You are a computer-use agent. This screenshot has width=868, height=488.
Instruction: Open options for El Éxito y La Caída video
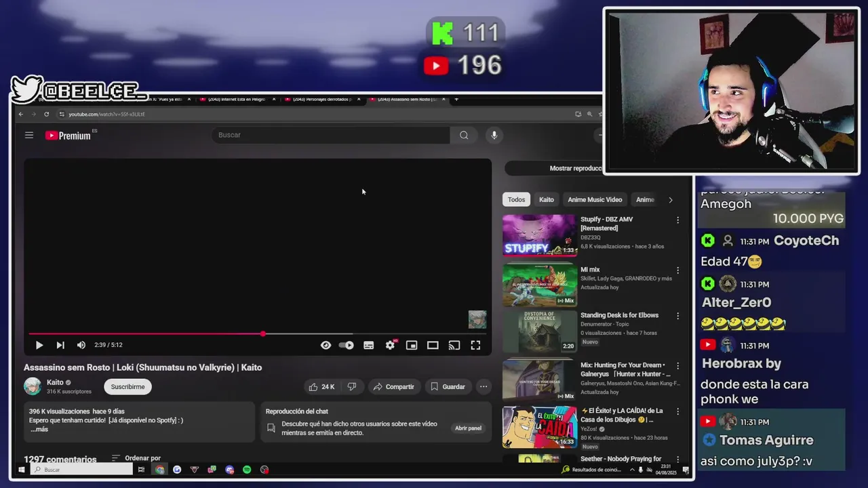[677, 411]
